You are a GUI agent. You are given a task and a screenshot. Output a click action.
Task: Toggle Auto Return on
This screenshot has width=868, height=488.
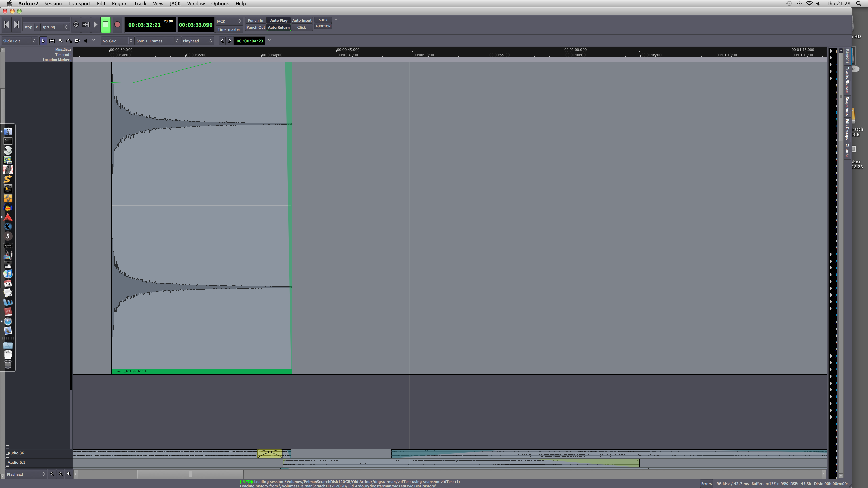pos(279,27)
